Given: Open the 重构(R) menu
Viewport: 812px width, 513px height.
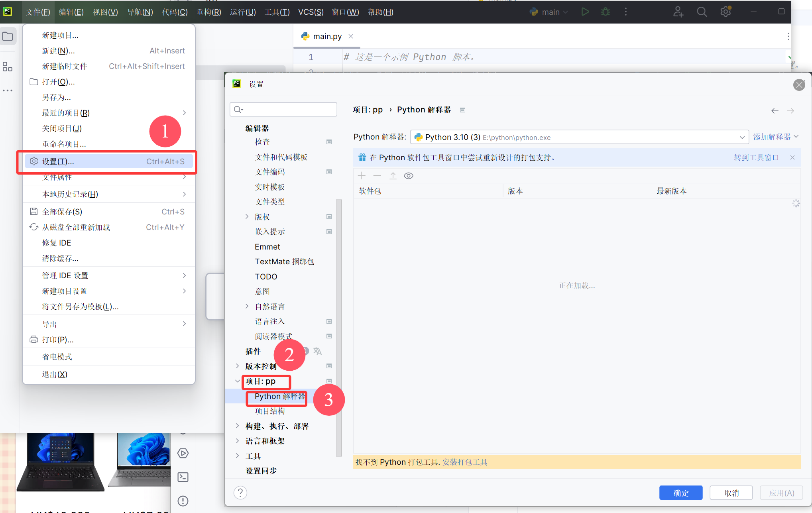Looking at the screenshot, I should (209, 12).
